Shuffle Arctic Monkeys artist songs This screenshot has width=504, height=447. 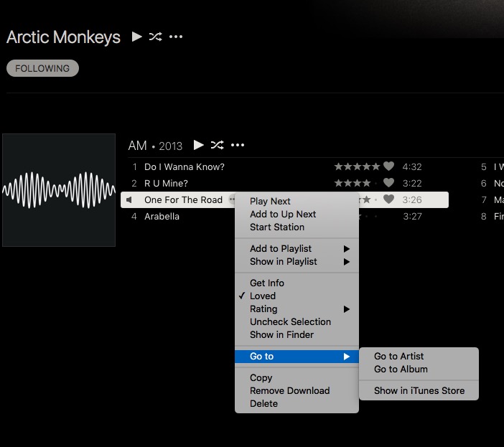click(156, 37)
